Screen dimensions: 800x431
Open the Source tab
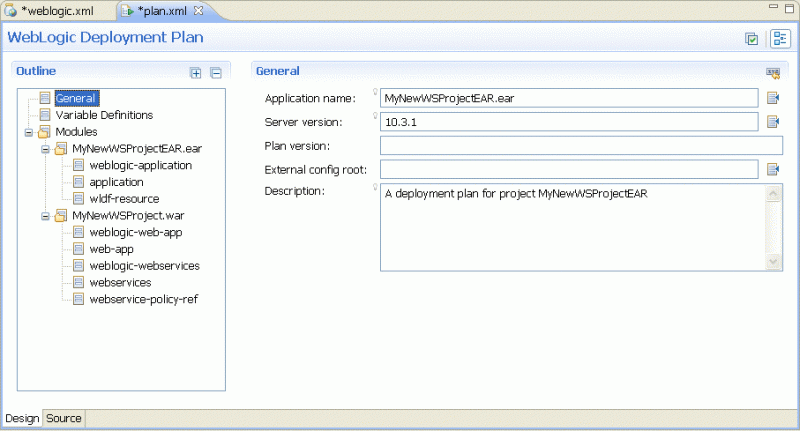[64, 418]
